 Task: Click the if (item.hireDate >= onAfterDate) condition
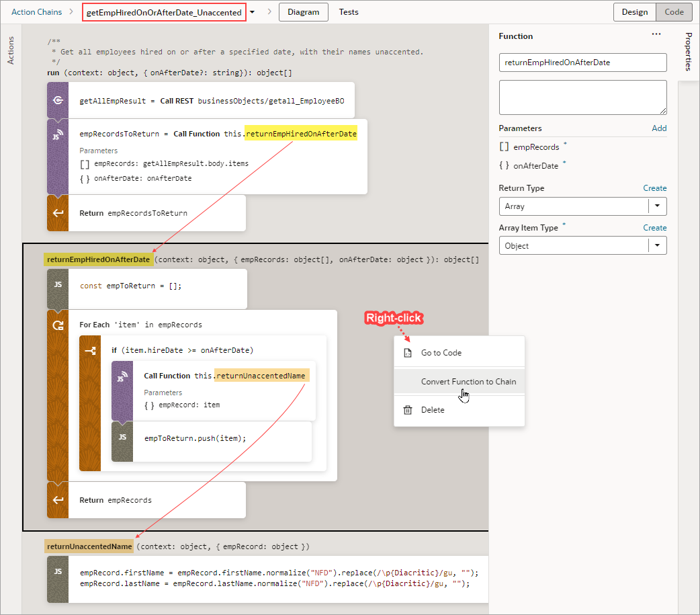click(x=182, y=350)
